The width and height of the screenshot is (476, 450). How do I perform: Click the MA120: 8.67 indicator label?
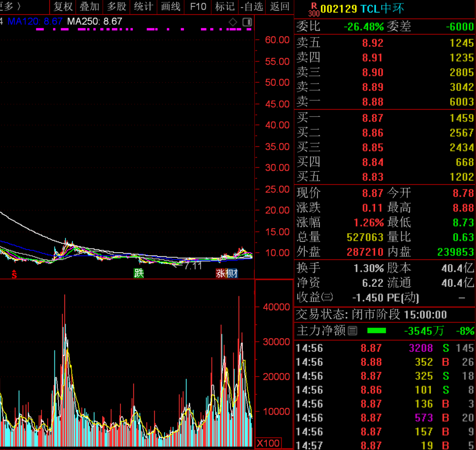(35, 22)
